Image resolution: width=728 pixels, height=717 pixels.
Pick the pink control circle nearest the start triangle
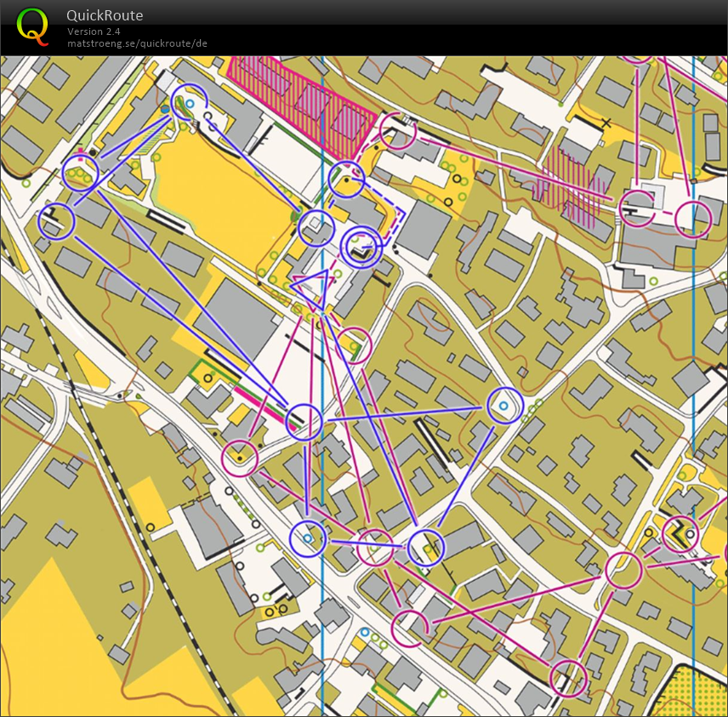click(353, 344)
